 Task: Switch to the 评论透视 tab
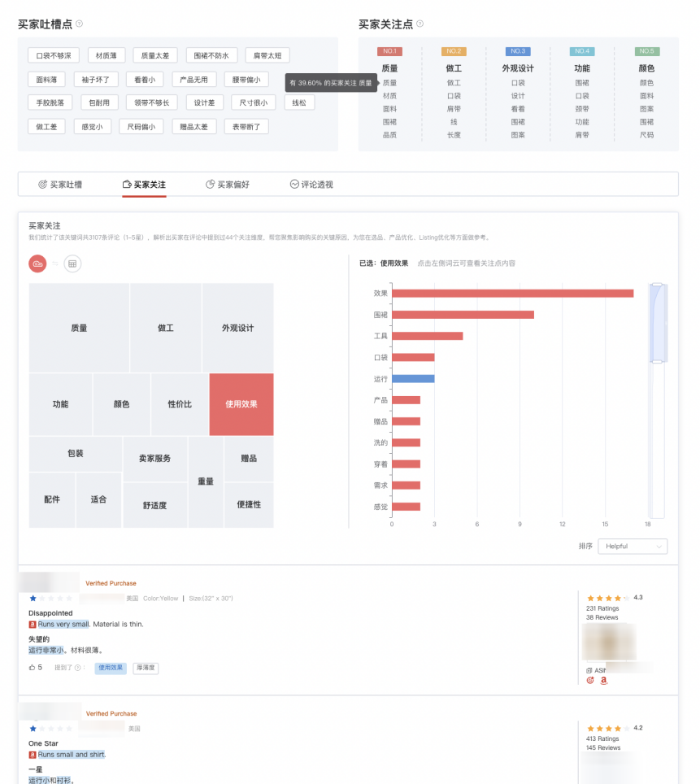(311, 185)
